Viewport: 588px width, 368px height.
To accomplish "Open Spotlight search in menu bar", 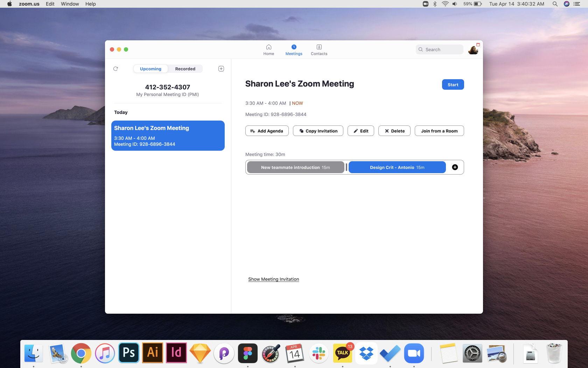I will [x=555, y=4].
